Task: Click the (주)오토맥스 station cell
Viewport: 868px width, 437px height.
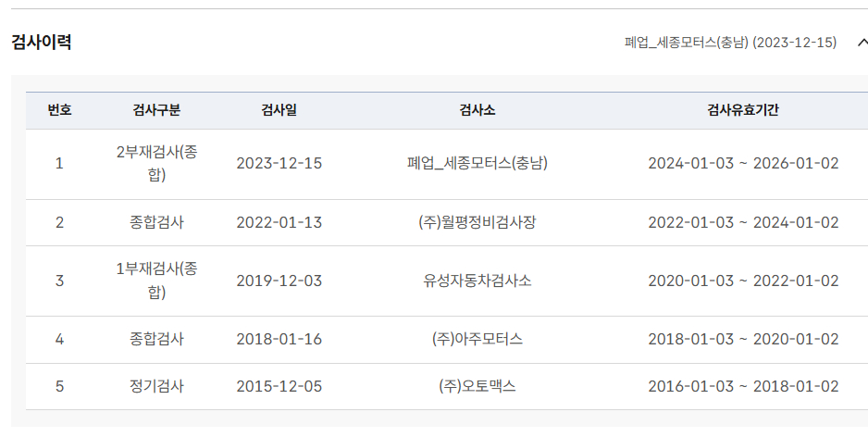Action: [x=477, y=386]
